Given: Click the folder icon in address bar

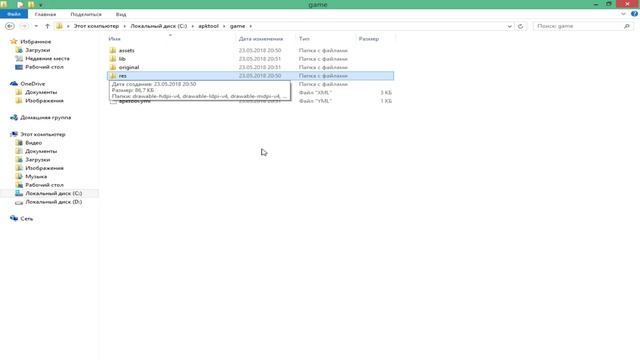Looking at the screenshot, I should (x=60, y=26).
